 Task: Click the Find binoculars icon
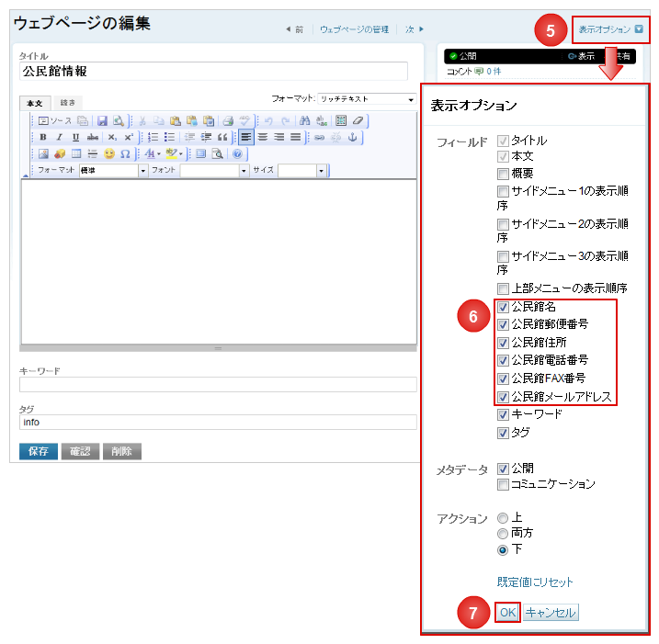click(305, 121)
